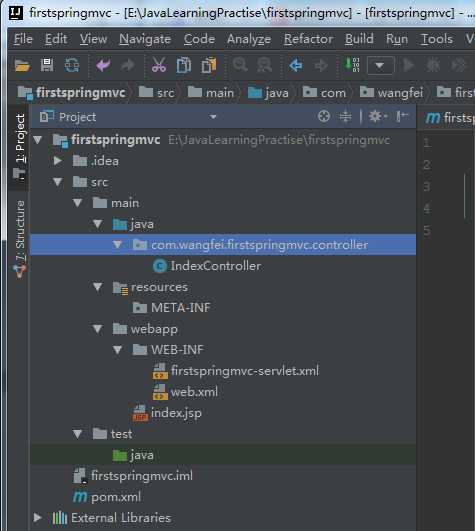Click the Back navigation arrow
The height and width of the screenshot is (531, 475).
[296, 65]
